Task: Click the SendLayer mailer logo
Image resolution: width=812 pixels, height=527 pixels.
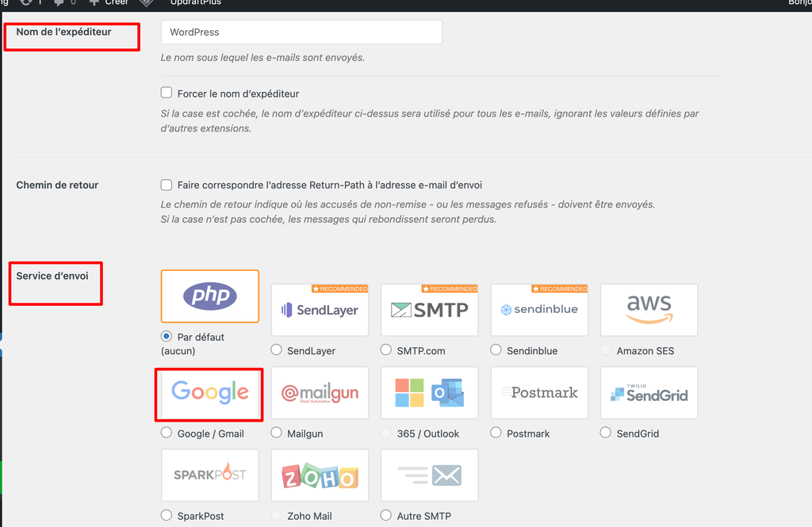Action: pos(320,309)
